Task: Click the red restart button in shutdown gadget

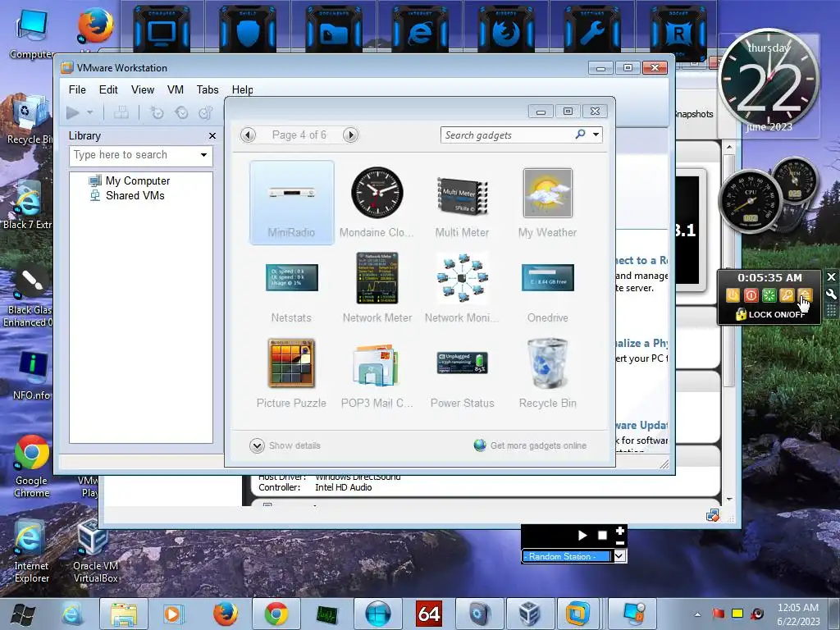Action: (751, 295)
